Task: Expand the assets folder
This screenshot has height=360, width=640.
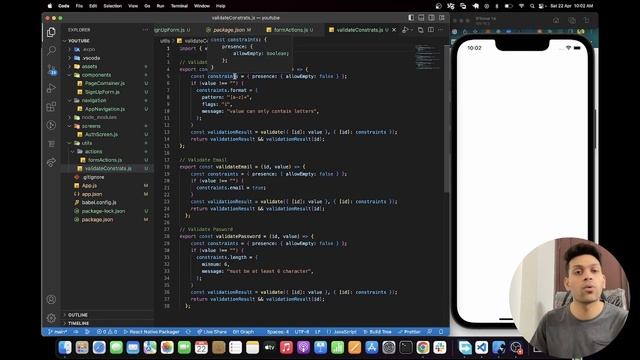Action: click(x=89, y=67)
